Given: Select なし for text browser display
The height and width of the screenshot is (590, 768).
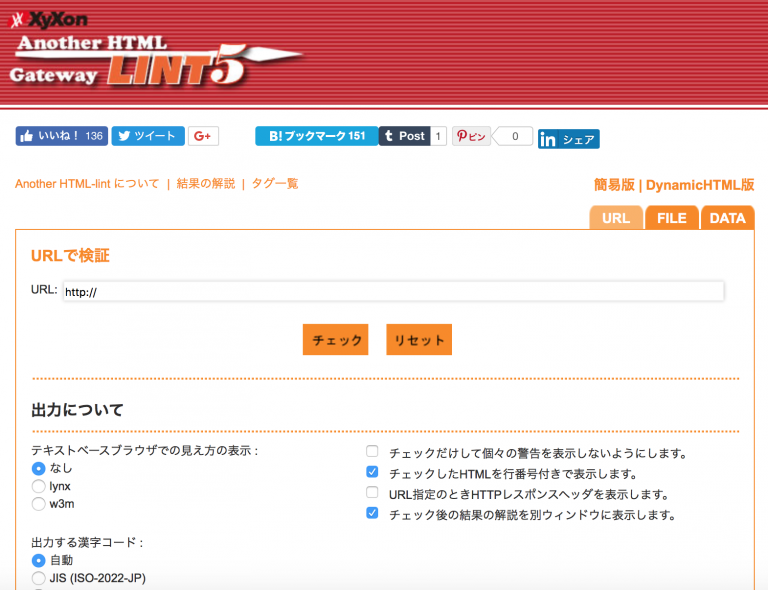Looking at the screenshot, I should [x=39, y=469].
